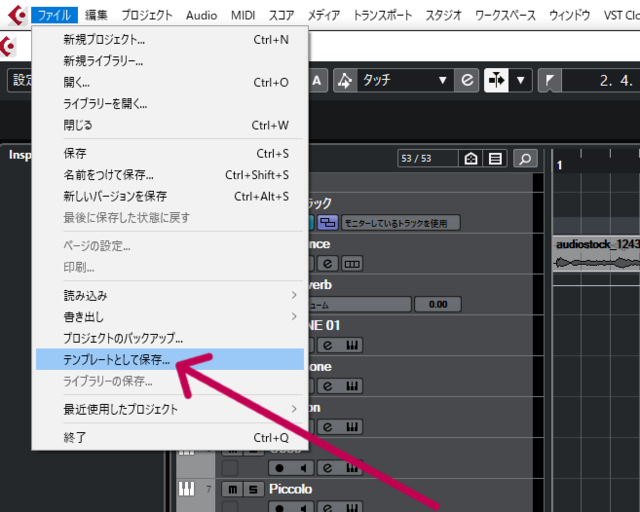Click bar 1 on the timeline ruler
640x512 pixels.
560,165
